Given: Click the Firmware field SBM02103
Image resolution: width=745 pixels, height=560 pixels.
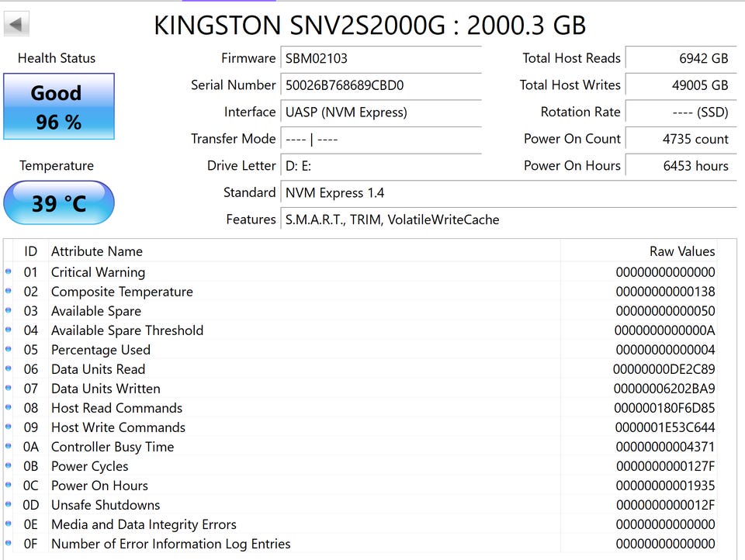Looking at the screenshot, I should [381, 58].
